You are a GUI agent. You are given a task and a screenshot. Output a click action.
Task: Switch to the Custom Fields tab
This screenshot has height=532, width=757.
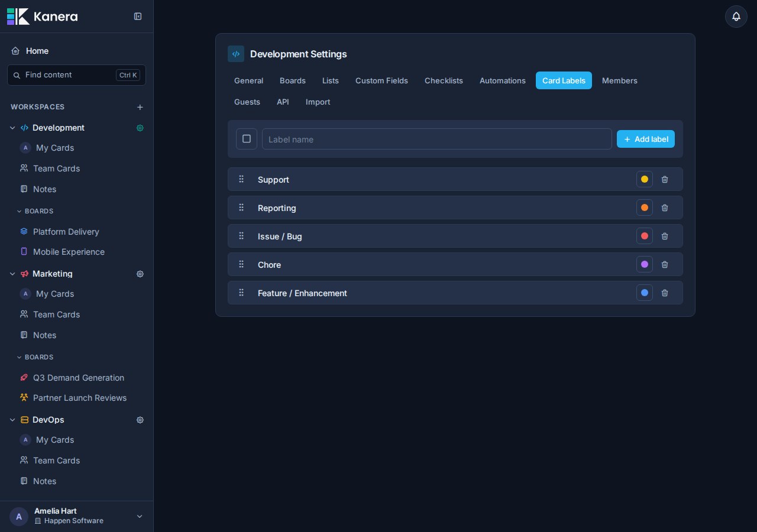(381, 80)
